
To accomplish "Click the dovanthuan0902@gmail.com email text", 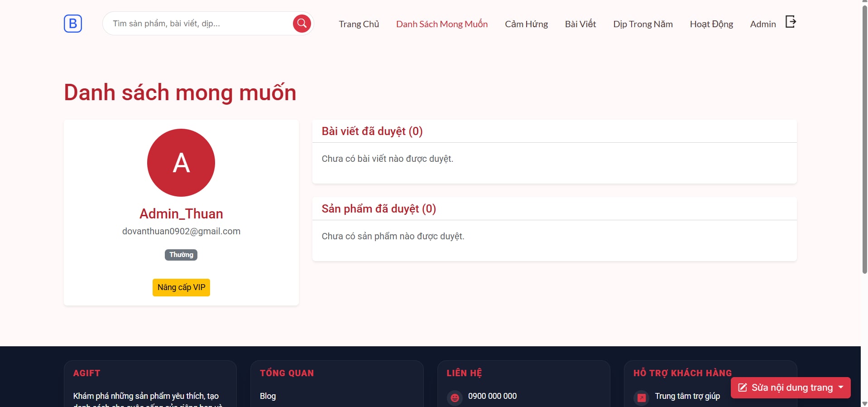I will (181, 231).
